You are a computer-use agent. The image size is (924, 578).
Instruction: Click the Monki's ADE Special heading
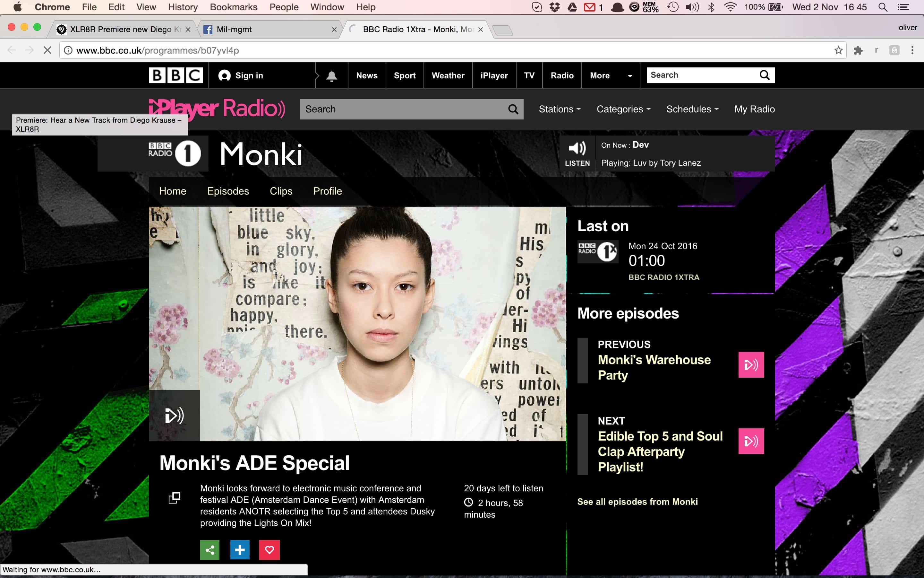click(x=254, y=463)
